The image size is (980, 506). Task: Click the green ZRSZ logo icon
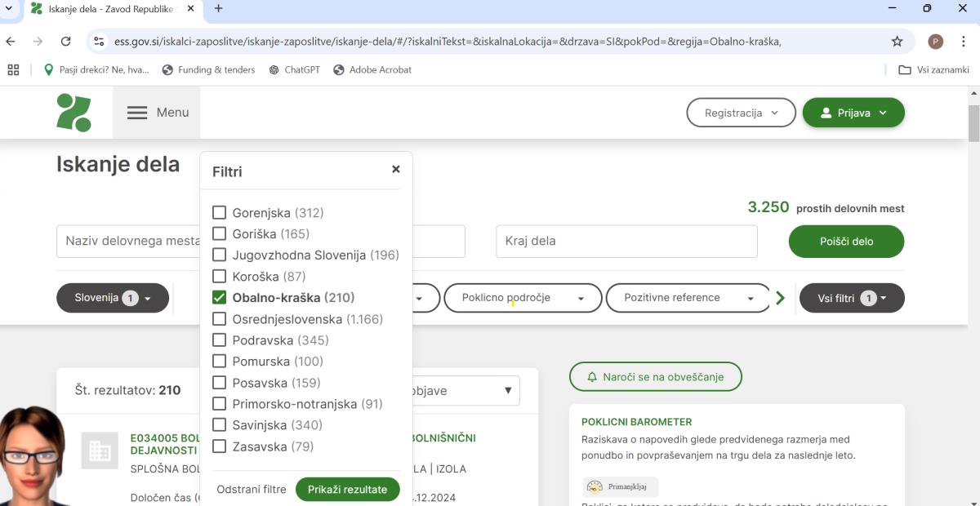73,113
